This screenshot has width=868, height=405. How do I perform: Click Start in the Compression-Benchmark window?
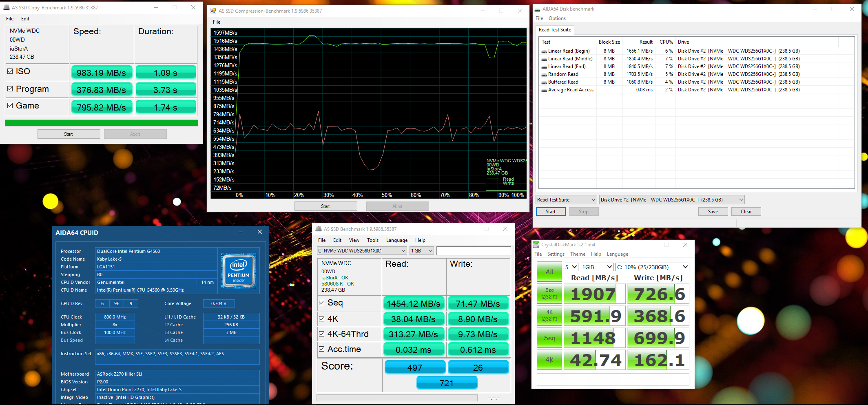(325, 206)
